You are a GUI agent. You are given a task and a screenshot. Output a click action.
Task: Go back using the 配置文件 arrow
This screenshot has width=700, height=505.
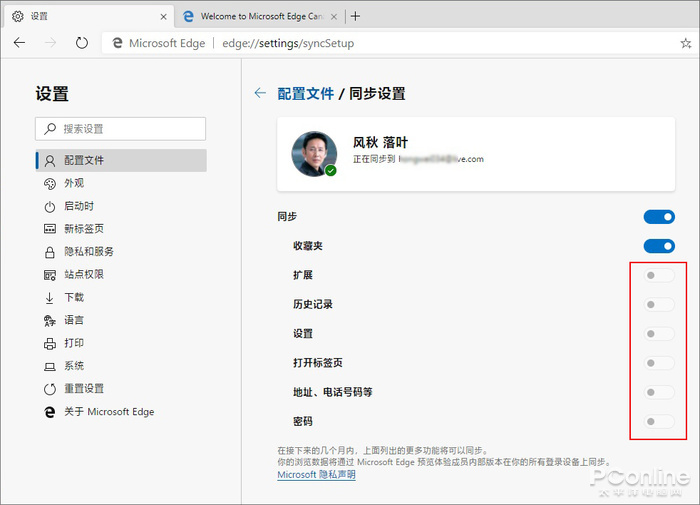point(260,93)
